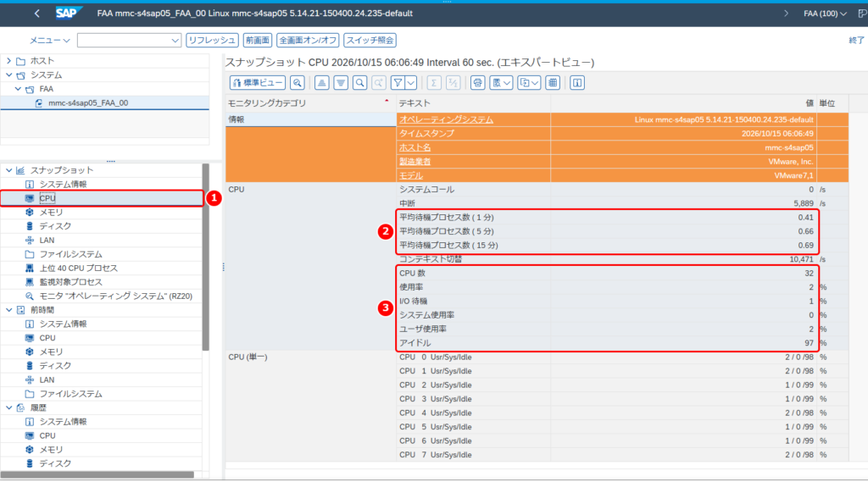Image resolution: width=868 pixels, height=482 pixels.
Task: Click the オペレーティングシステム link
Action: click(446, 119)
